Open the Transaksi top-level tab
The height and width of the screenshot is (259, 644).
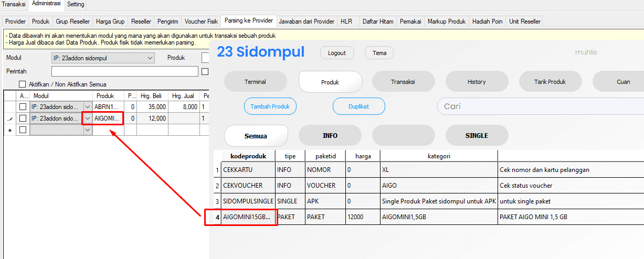[x=14, y=4]
